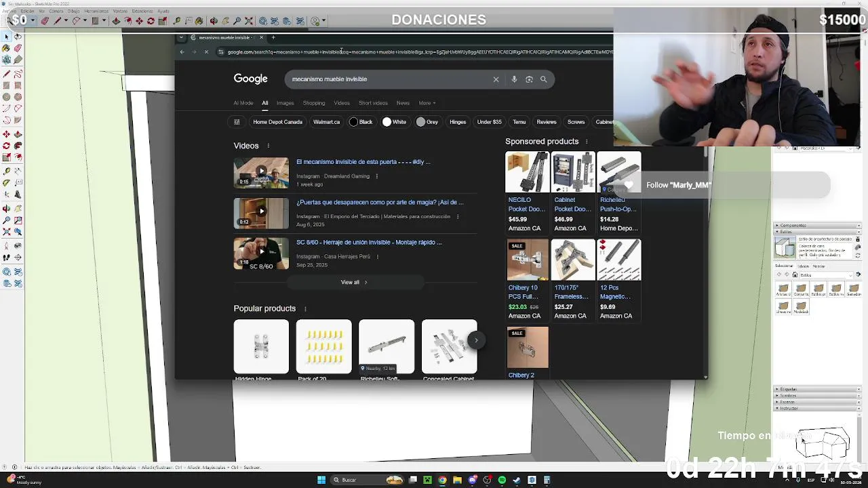Apply the Home Depot Canada filter chip

click(x=277, y=122)
